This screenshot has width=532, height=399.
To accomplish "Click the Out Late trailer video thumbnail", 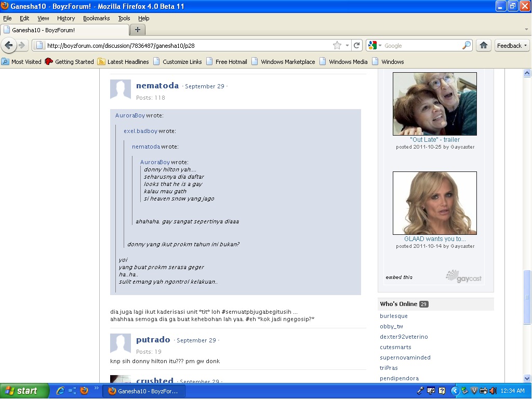I will pos(435,104).
